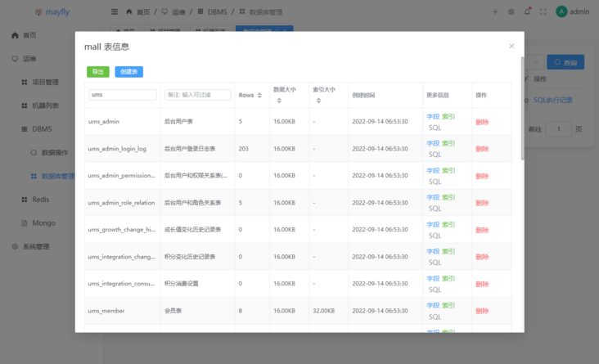The image size is (599, 364).
Task: Close the mall 表信息 dialog
Action: pos(511,47)
